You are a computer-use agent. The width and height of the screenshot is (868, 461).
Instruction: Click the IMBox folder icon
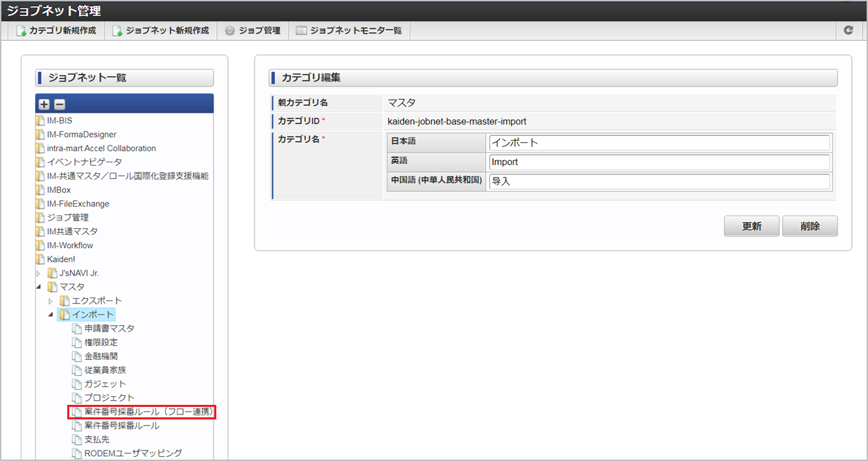click(40, 190)
